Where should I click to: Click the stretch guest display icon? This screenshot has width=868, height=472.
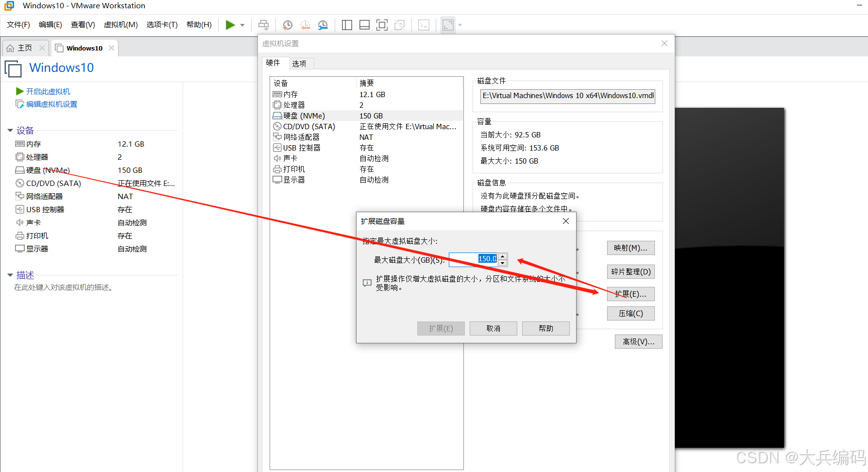[x=448, y=25]
